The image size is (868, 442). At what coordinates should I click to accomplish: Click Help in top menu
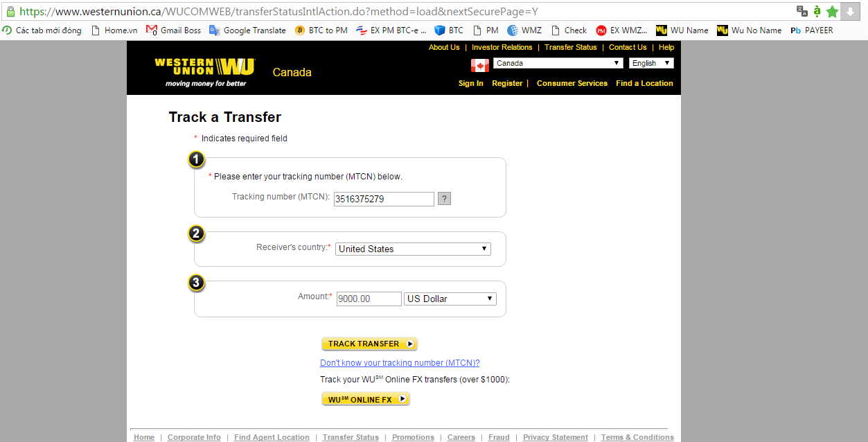666,47
